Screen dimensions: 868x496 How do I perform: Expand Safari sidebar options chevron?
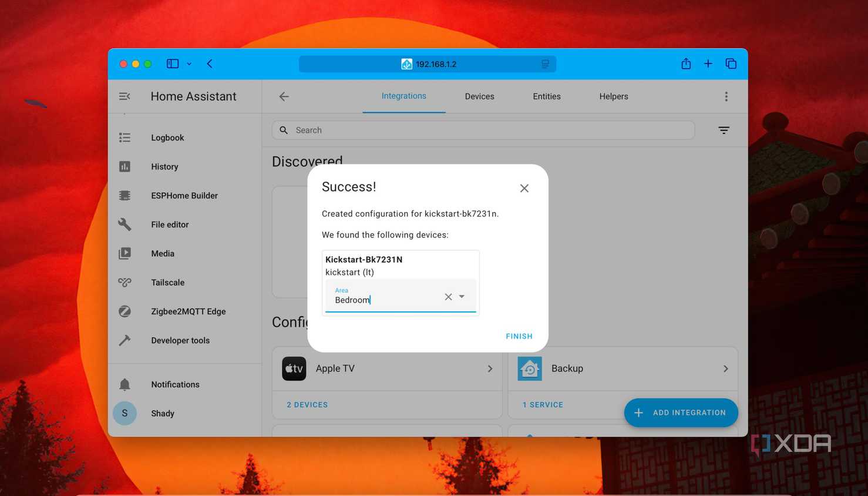(x=189, y=64)
